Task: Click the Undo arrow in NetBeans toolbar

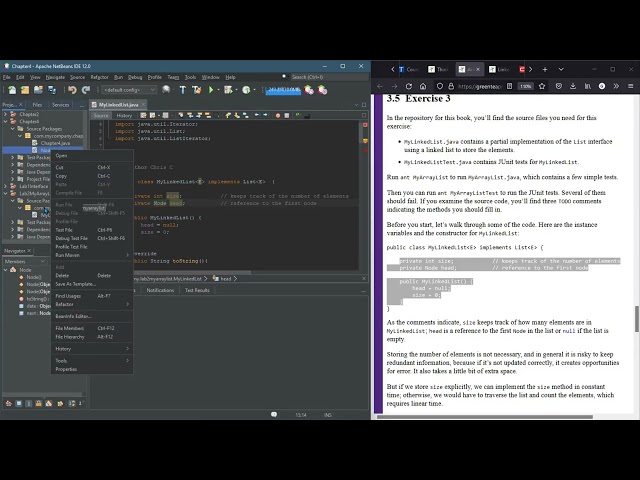Action: click(72, 90)
